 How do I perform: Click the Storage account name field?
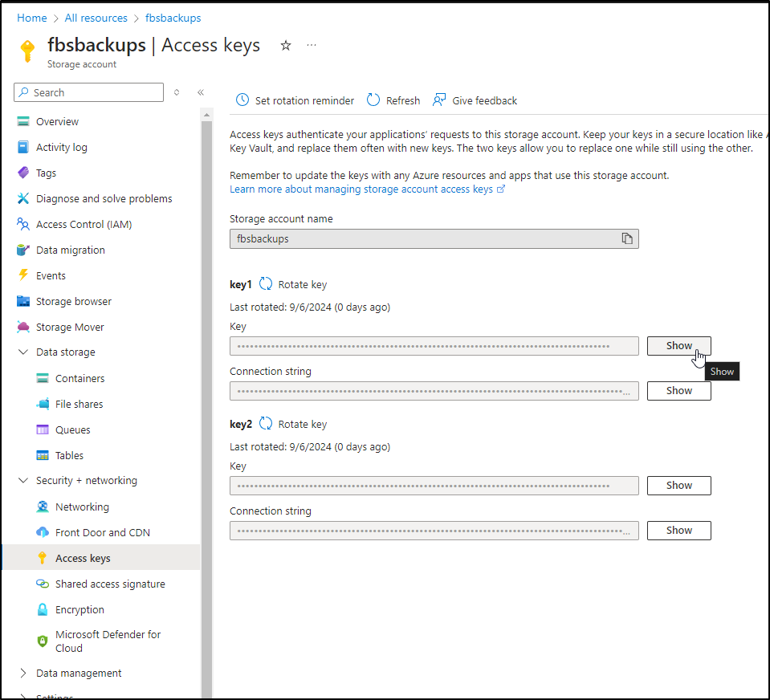pyautogui.click(x=434, y=238)
